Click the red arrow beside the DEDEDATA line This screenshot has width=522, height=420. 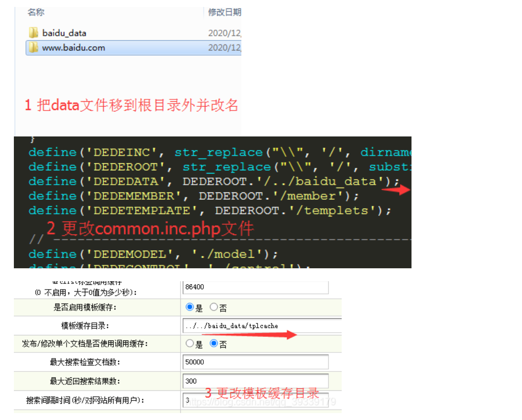click(396, 189)
